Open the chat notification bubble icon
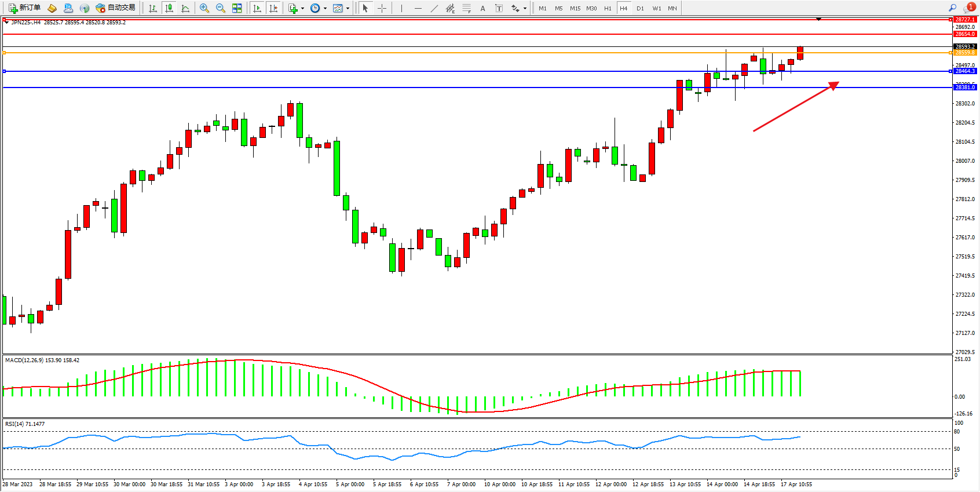The image size is (980, 492). pyautogui.click(x=969, y=8)
